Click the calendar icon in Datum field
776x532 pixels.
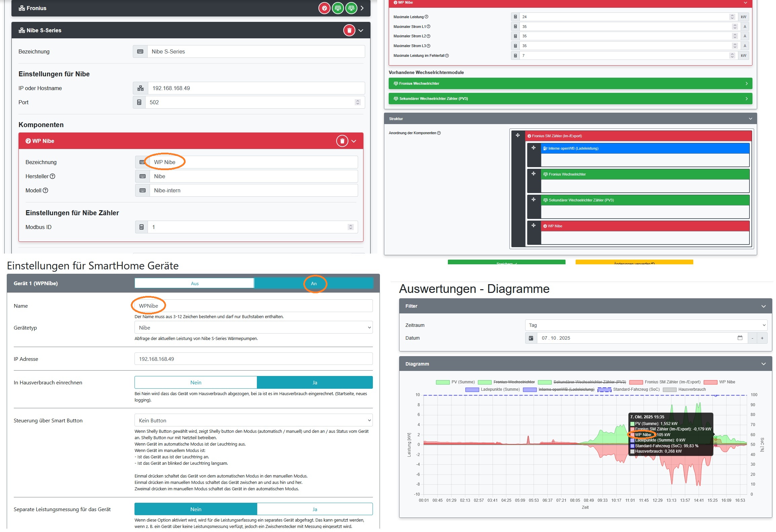(740, 338)
